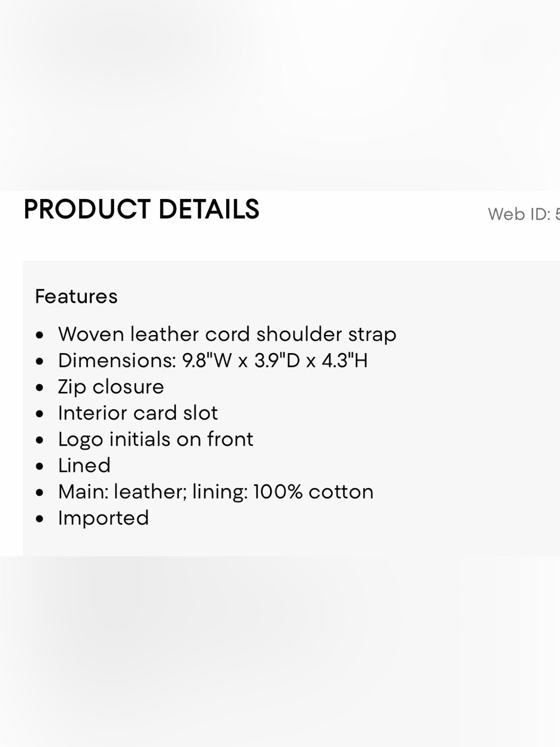
Task: Click the bullet dot beside Main leather
Action: pos(39,494)
